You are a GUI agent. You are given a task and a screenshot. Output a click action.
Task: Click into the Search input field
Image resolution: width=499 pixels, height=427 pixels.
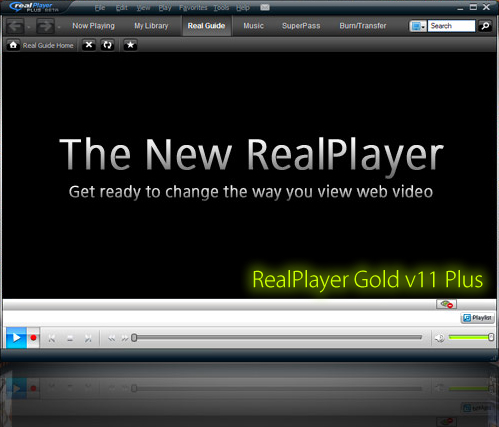pos(451,26)
